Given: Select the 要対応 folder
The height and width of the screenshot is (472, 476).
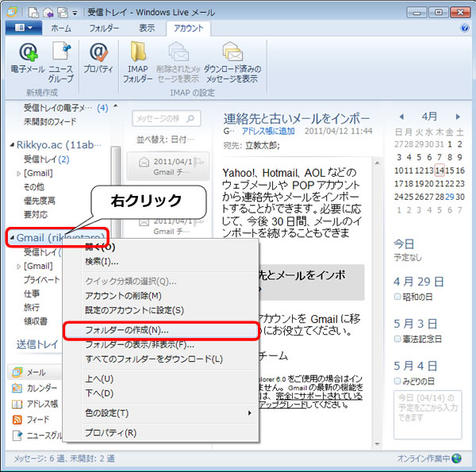Looking at the screenshot, I should (36, 215).
